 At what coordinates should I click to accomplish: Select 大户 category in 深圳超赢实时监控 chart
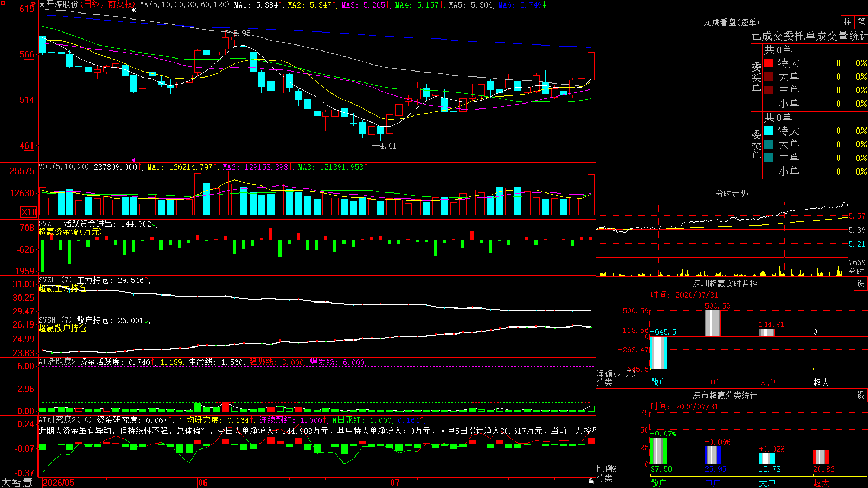point(767,382)
